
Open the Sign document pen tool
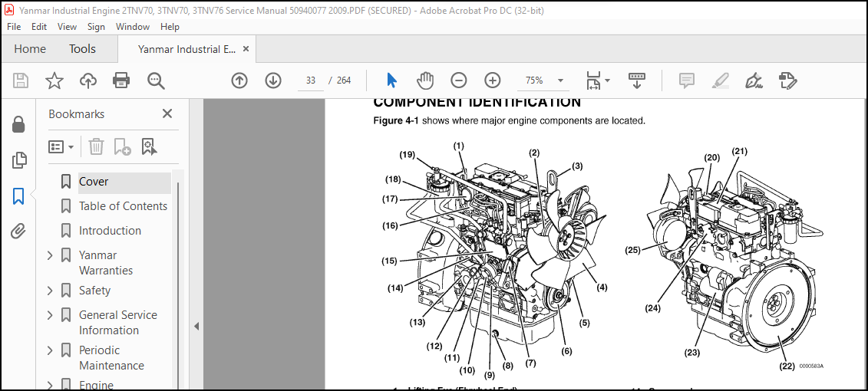click(753, 80)
